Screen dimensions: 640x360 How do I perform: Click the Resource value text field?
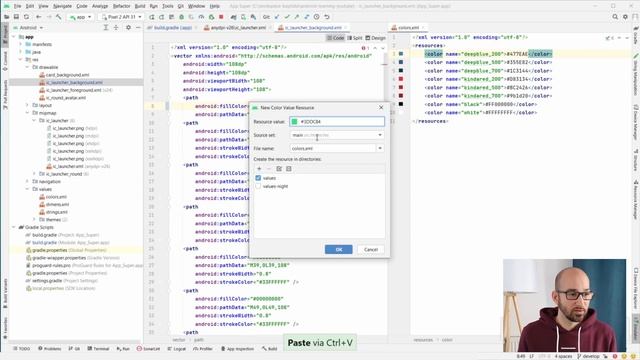tap(337, 122)
